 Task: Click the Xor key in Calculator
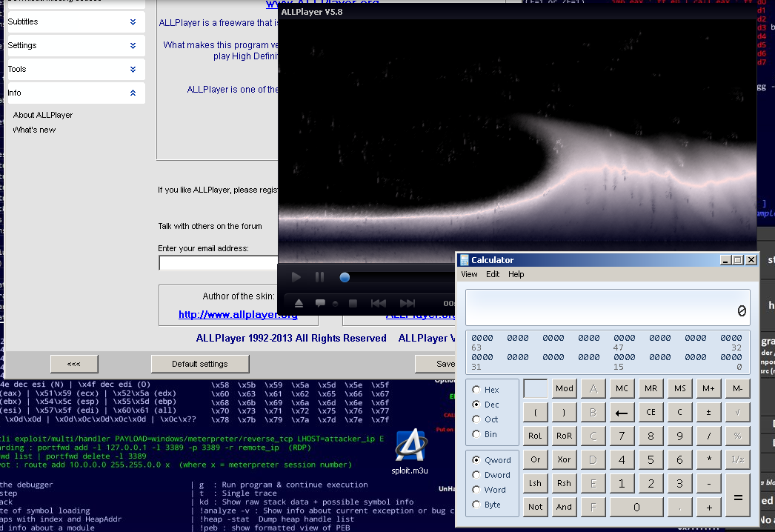pyautogui.click(x=564, y=459)
